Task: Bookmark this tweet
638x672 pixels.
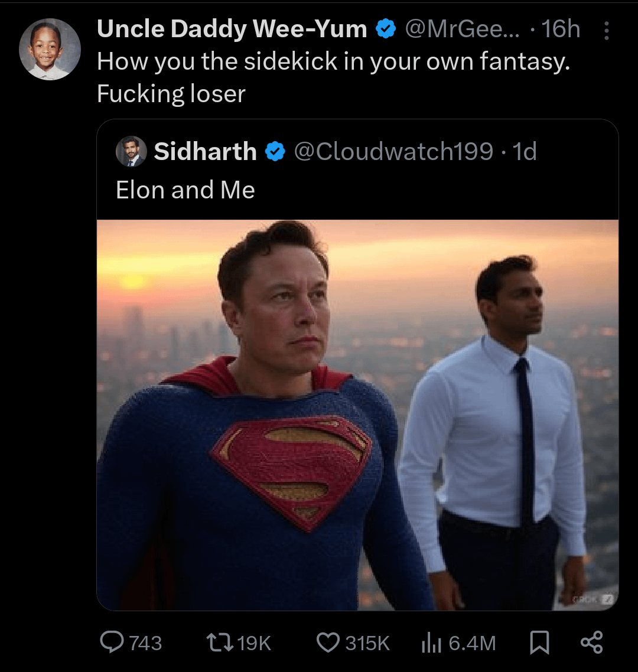Action: (539, 642)
